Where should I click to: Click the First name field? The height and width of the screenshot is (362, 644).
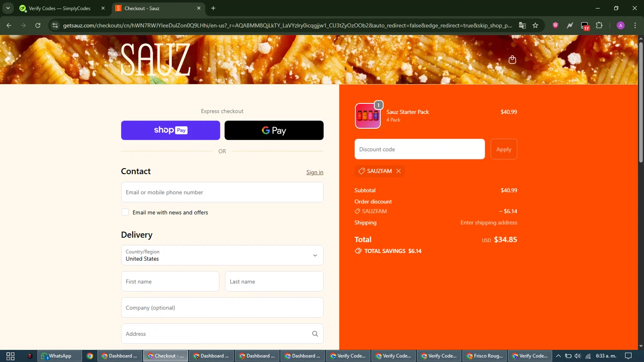[x=170, y=281]
